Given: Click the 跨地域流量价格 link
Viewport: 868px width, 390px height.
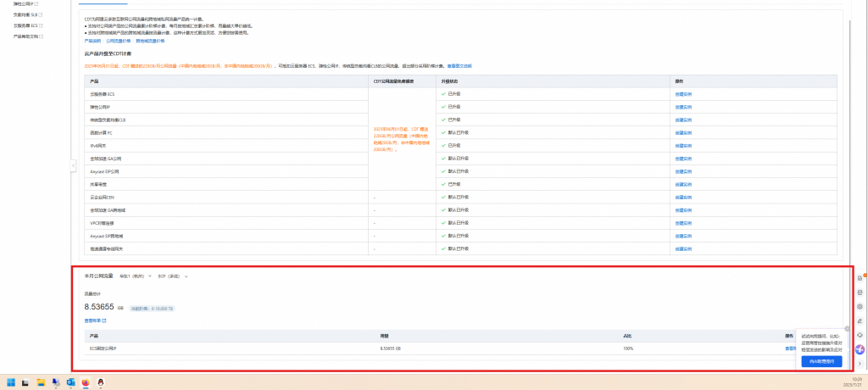Looking at the screenshot, I should point(150,41).
